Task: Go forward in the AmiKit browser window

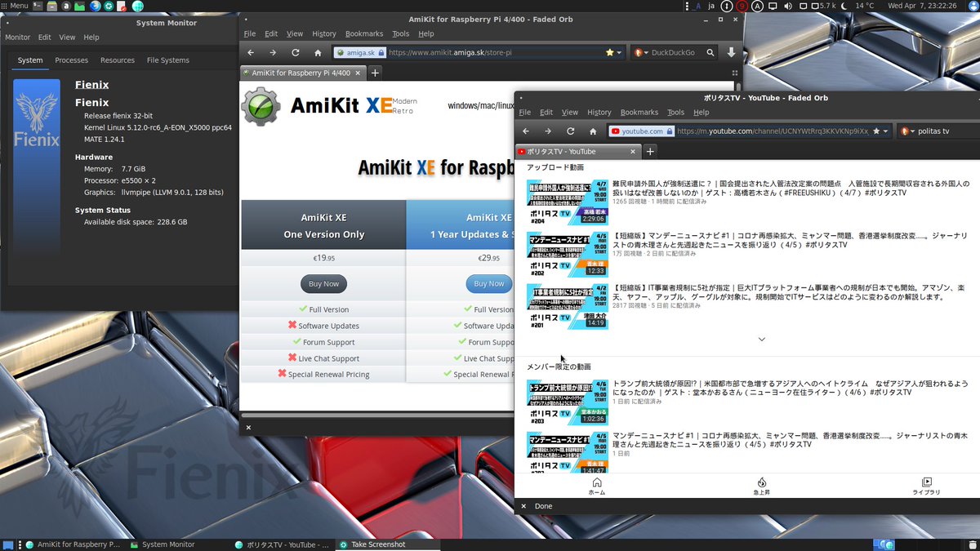Action: pos(273,52)
